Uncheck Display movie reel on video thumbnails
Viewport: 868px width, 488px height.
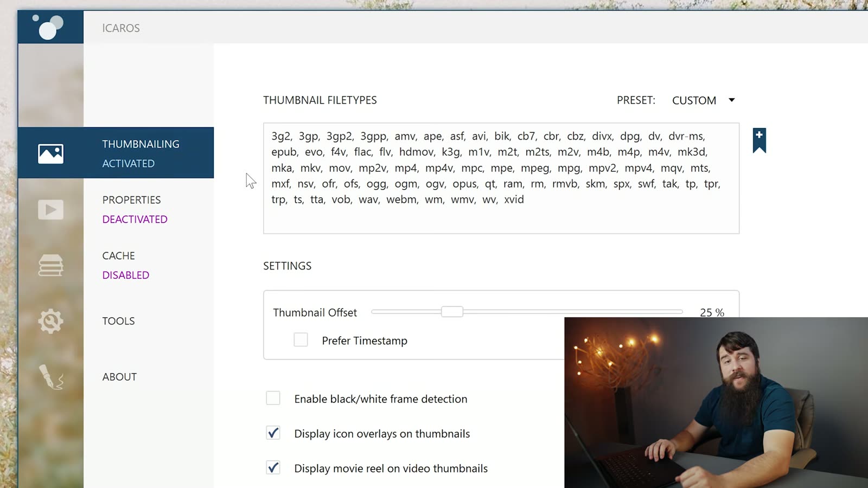[273, 468]
